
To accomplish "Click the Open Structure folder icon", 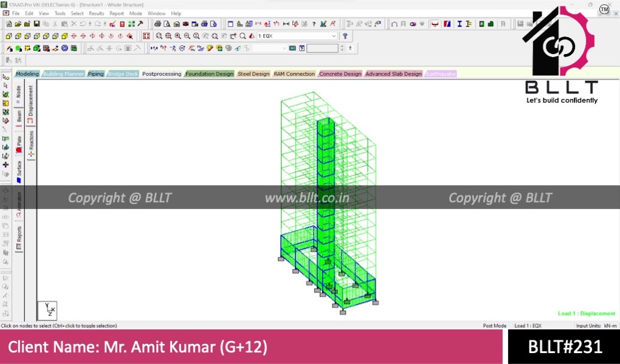I will [18, 24].
